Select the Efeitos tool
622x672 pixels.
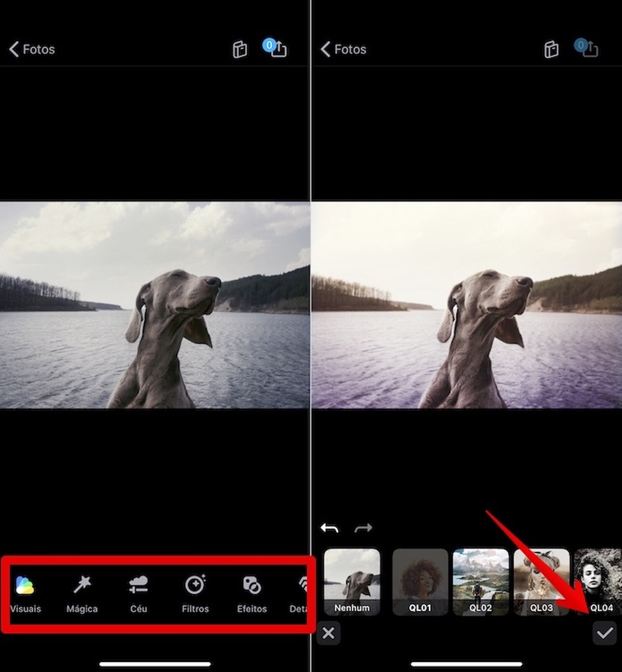(251, 594)
